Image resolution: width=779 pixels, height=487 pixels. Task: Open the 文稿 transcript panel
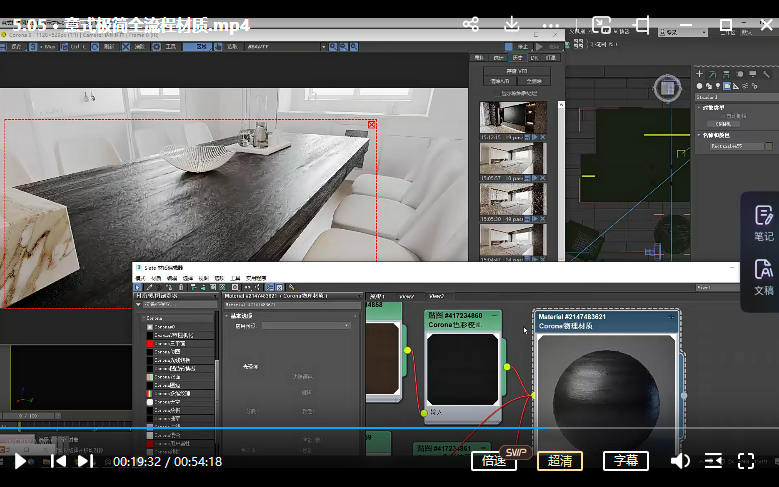(763, 276)
